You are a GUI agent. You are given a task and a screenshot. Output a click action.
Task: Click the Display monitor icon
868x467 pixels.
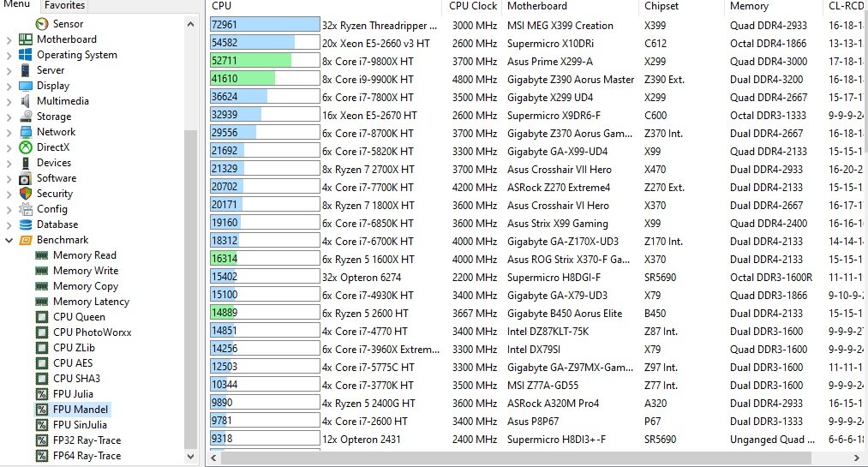coord(26,86)
